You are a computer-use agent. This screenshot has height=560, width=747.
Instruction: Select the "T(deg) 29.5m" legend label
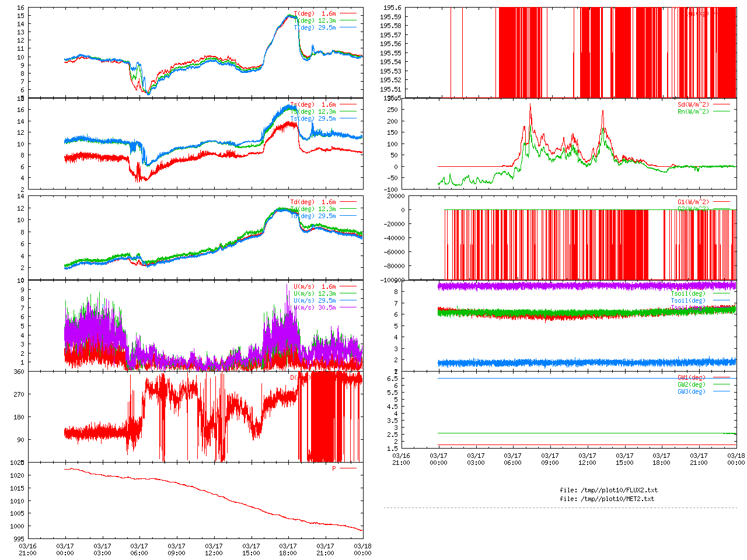315,27
